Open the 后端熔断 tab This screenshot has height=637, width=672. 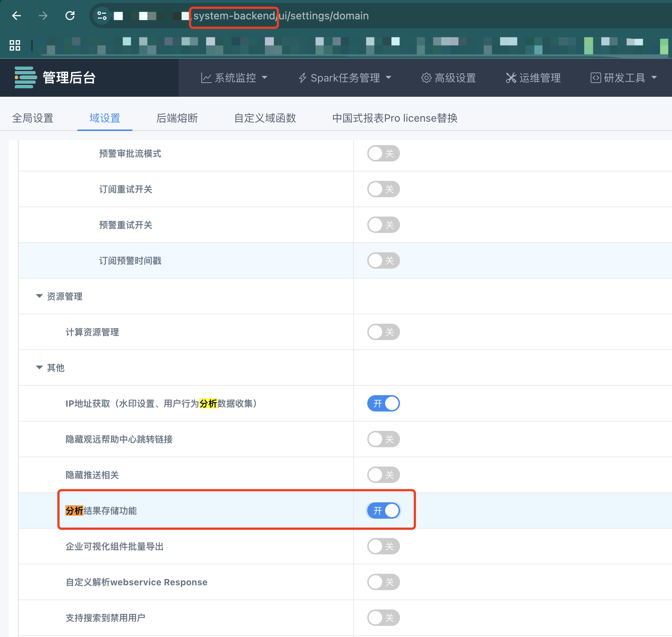tap(177, 118)
